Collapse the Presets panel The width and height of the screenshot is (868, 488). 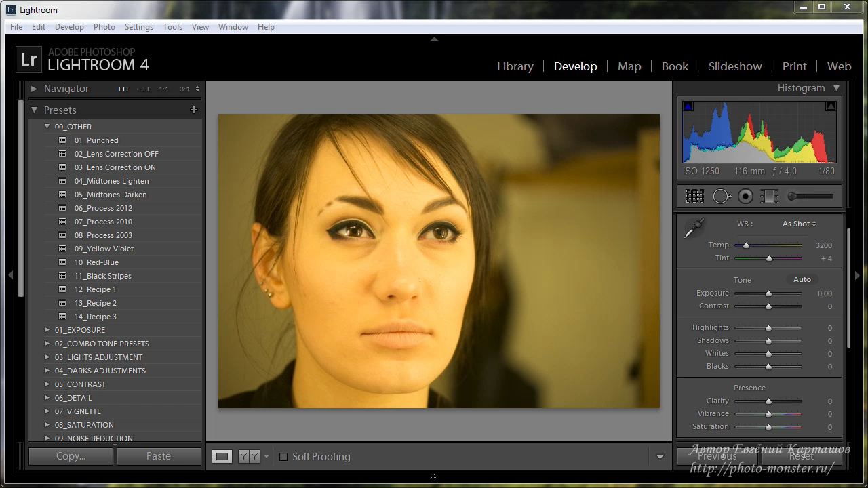pyautogui.click(x=34, y=110)
